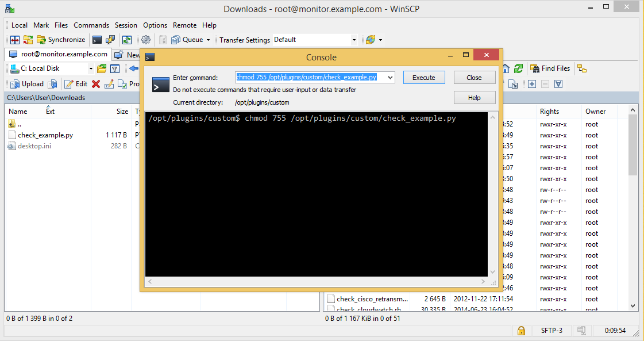Open the terminal console toolbar icon

pos(97,40)
